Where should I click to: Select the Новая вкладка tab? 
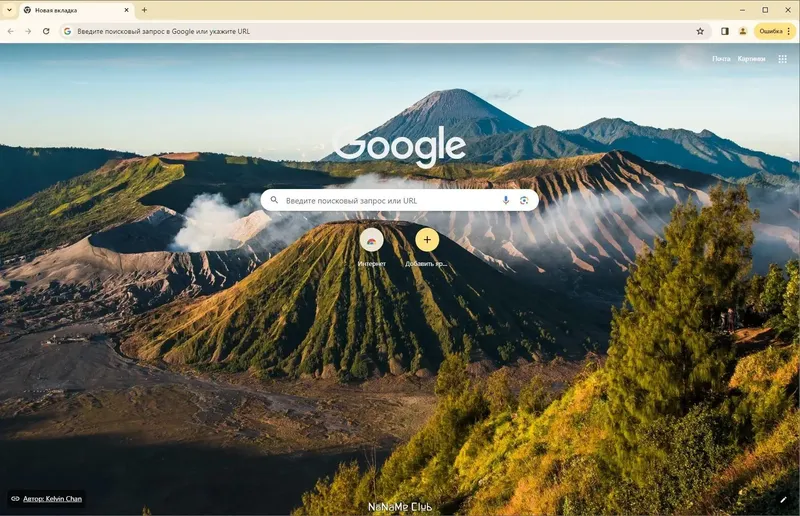click(77, 10)
